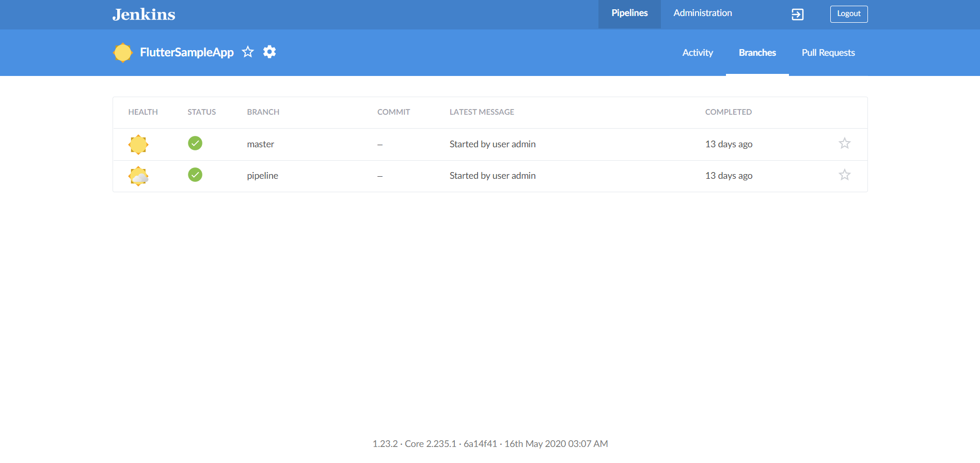
Task: Switch to the Pull Requests tab
Action: 828,53
